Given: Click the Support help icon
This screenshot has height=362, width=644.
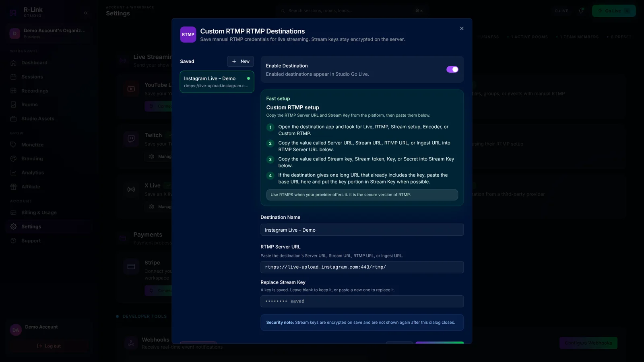Looking at the screenshot, I should tap(13, 241).
